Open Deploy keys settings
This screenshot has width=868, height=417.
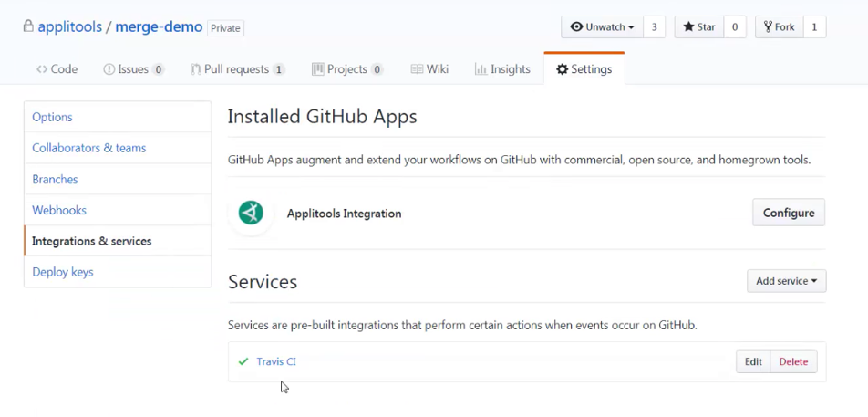pos(118,272)
